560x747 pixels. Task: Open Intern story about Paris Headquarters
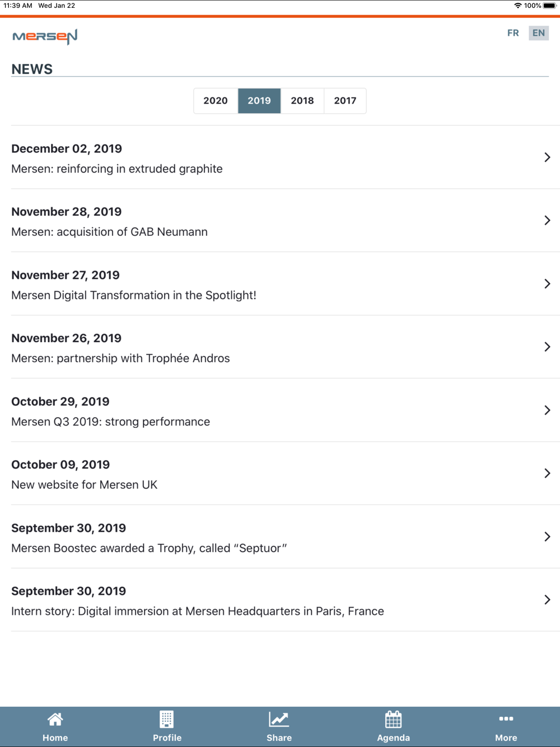(x=198, y=611)
